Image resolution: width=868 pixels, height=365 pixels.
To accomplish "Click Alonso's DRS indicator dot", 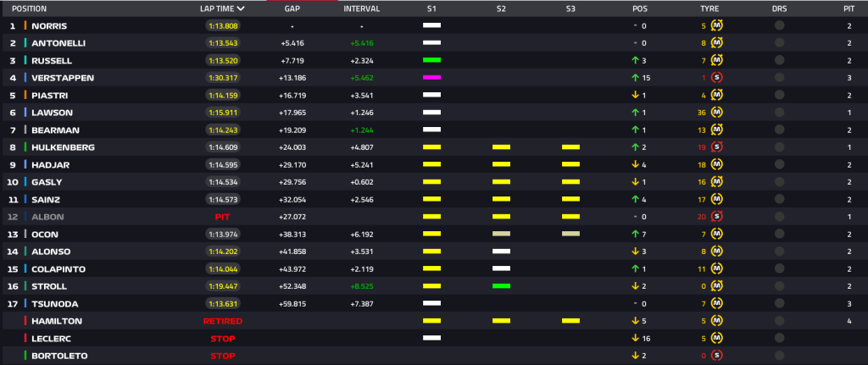I will tap(780, 252).
